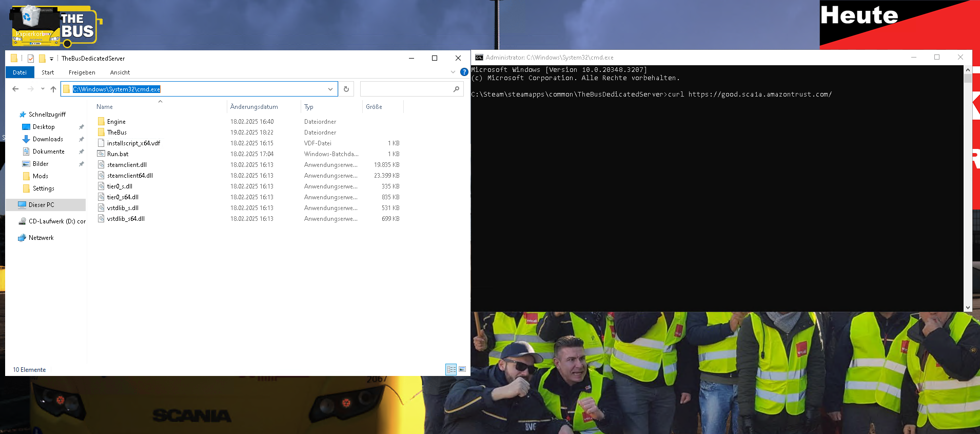Viewport: 980px width, 434px height.
Task: Switch to large thumbnails view
Action: pyautogui.click(x=462, y=369)
